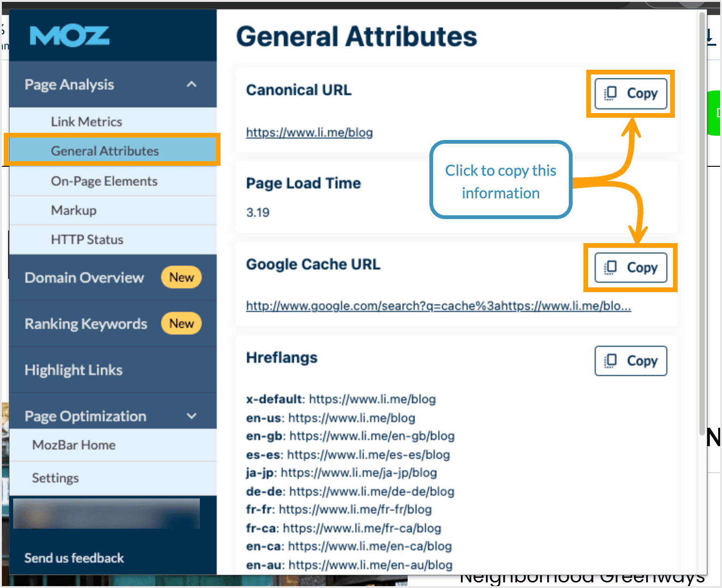
Task: Click the Copy icon for Canonical URL
Action: pos(631,93)
